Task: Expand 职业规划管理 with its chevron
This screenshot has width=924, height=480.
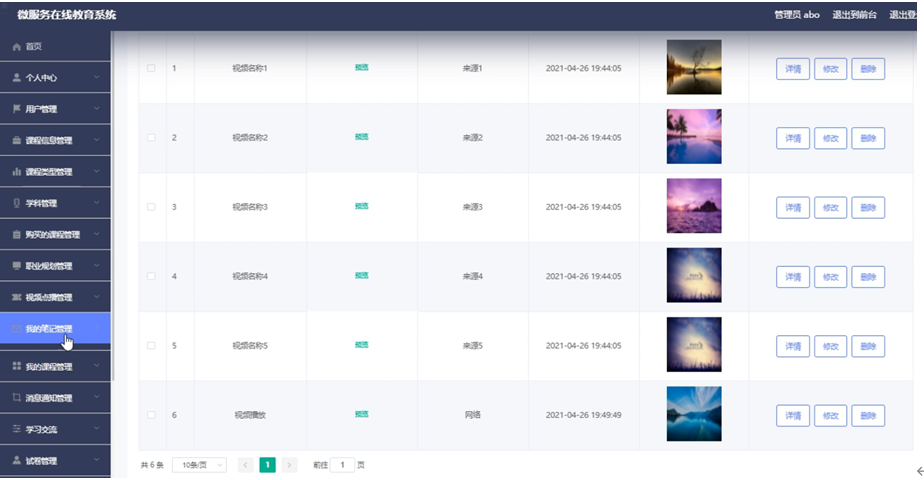Action: (97, 266)
